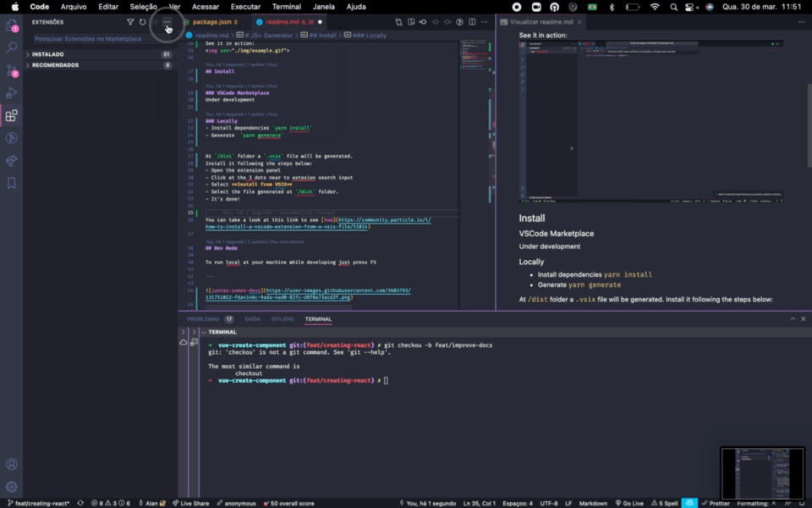Open the Ajuda menu
Screen dimensions: 812x508
click(356, 7)
